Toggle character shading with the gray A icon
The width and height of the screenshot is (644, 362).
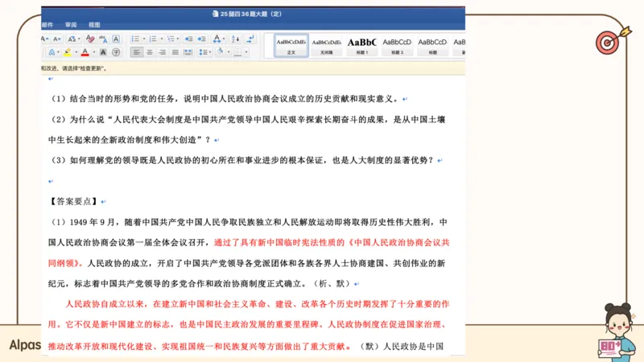point(103,52)
